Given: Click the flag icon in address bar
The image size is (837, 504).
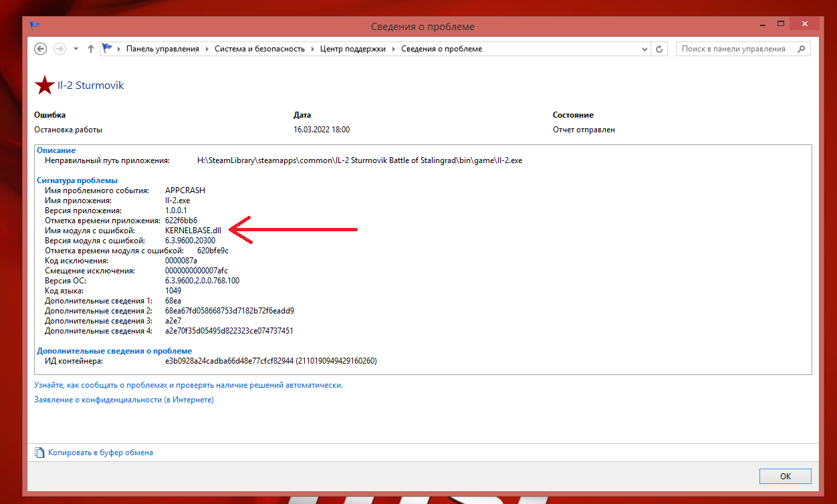Looking at the screenshot, I should click(107, 48).
